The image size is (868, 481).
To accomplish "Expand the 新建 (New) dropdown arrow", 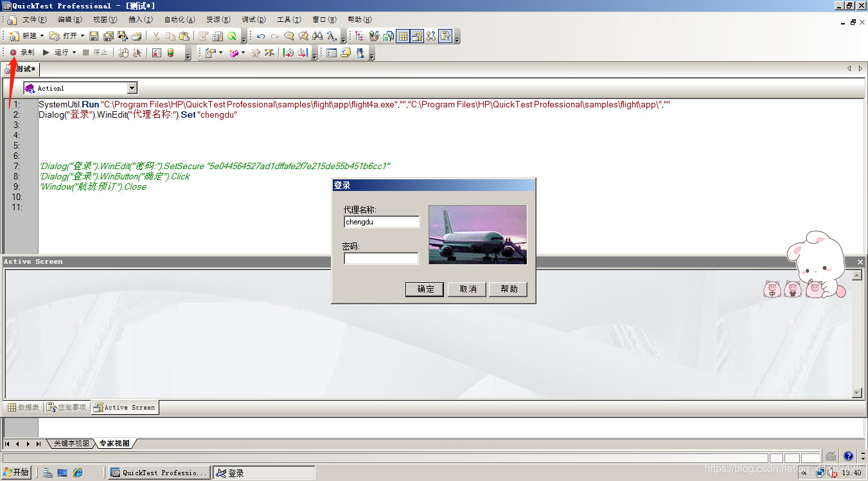I will point(42,36).
